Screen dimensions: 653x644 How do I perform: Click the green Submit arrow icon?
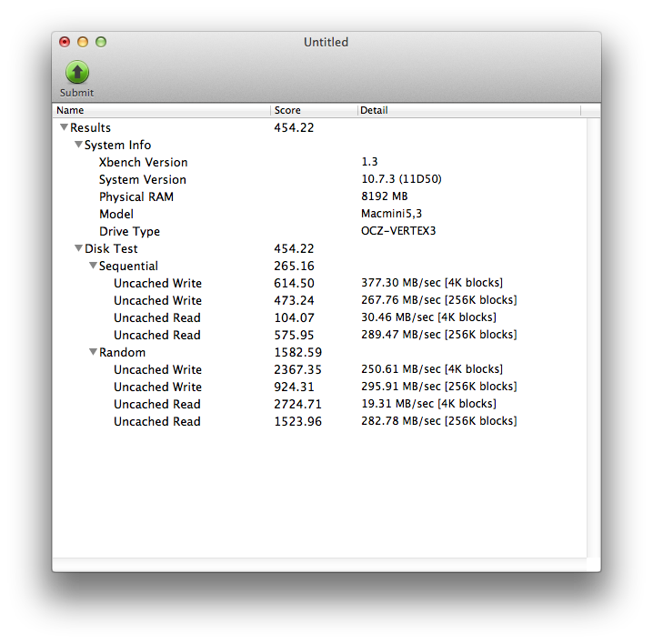[x=77, y=72]
